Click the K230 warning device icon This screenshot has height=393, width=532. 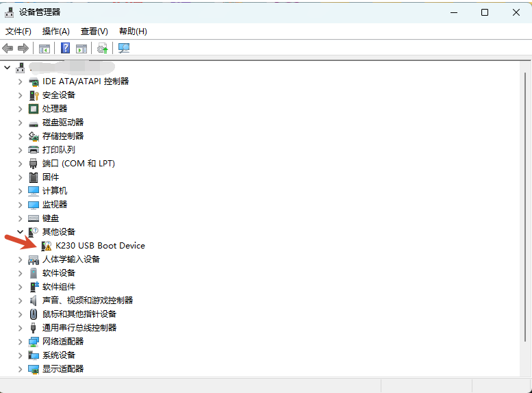point(47,246)
